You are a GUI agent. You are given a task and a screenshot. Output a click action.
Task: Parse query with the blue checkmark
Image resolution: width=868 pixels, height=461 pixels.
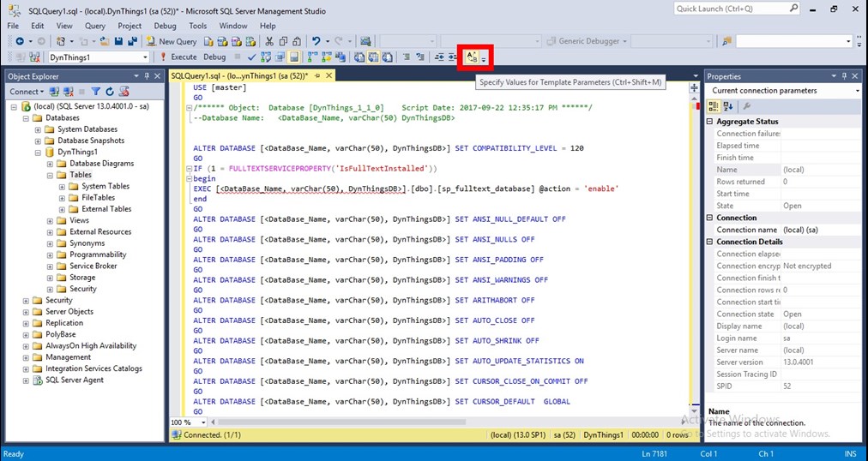point(252,57)
